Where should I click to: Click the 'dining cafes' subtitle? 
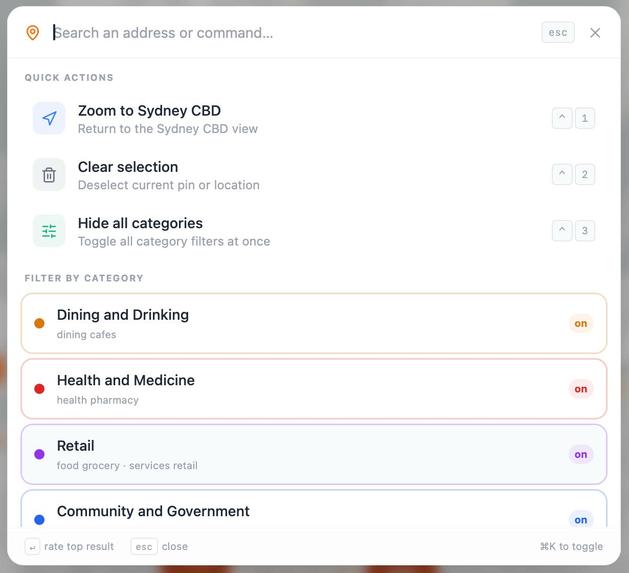click(x=86, y=335)
